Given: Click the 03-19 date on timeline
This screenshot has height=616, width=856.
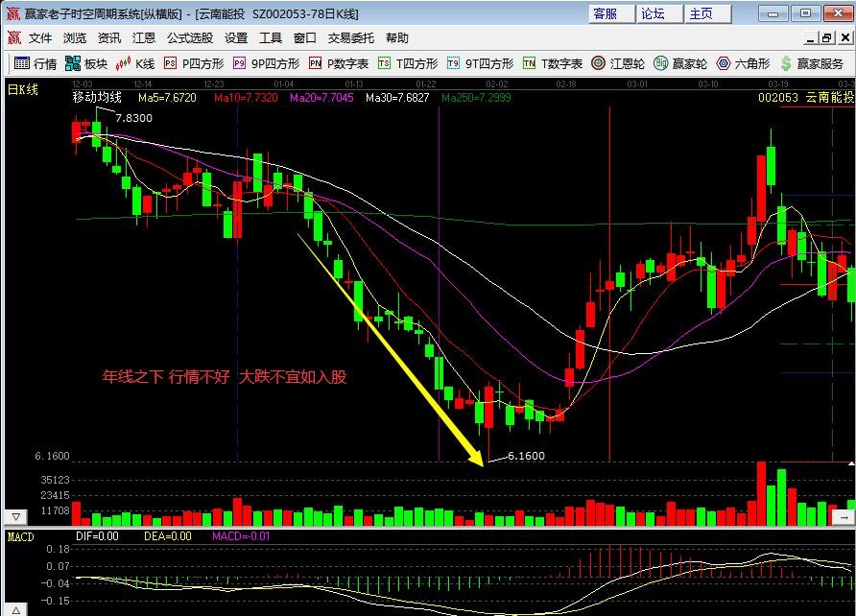Looking at the screenshot, I should [x=778, y=84].
